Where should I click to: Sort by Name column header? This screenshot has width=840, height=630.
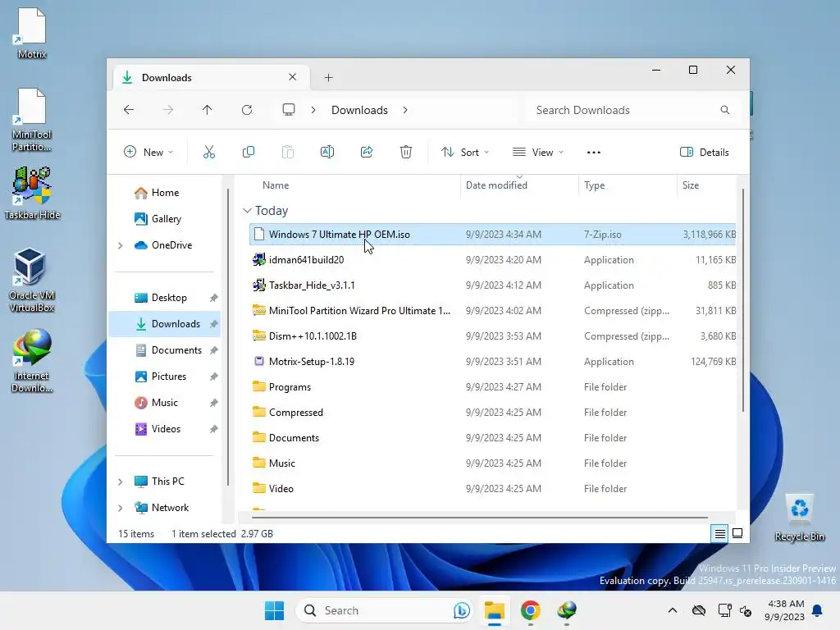coord(276,185)
